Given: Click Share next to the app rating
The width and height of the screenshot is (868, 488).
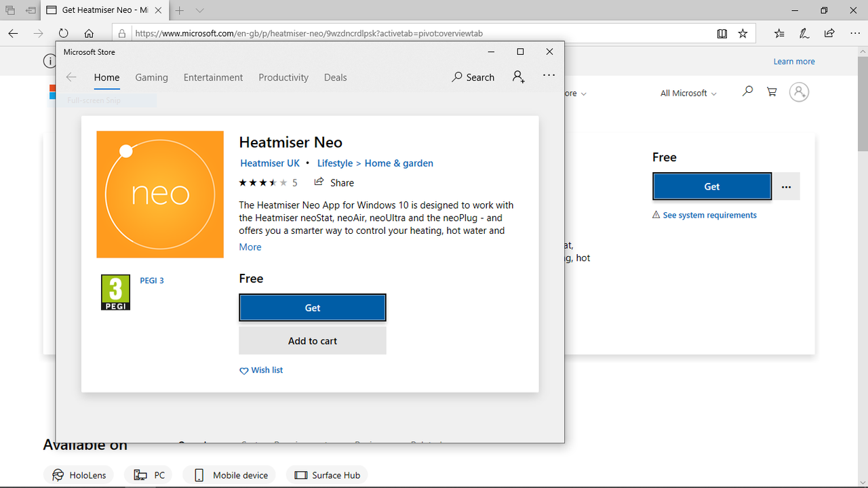Looking at the screenshot, I should coord(334,183).
